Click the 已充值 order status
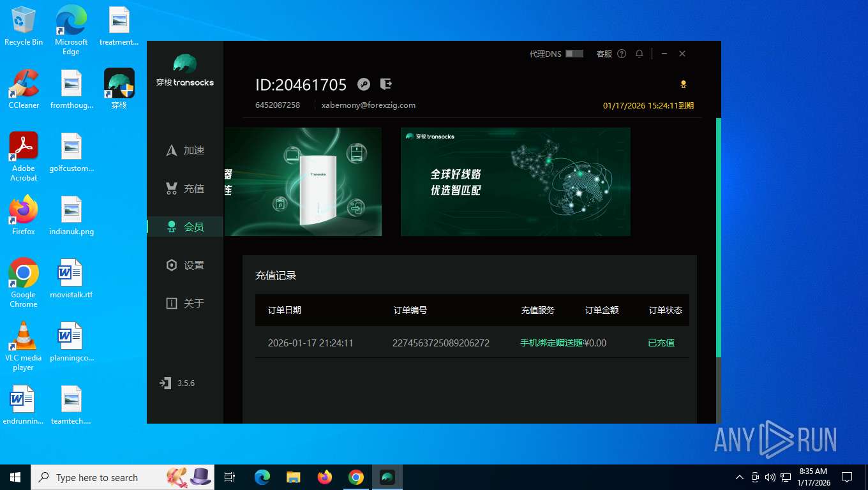This screenshot has width=868, height=490. point(661,343)
